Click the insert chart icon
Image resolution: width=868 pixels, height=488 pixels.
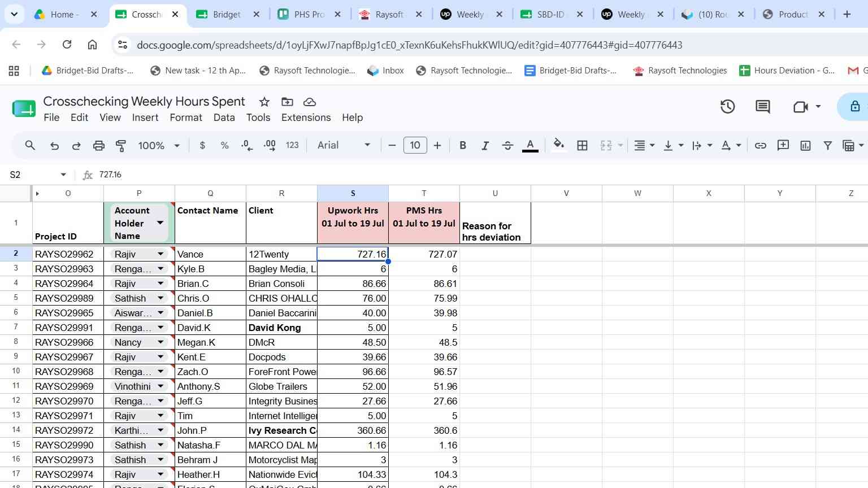pos(805,145)
